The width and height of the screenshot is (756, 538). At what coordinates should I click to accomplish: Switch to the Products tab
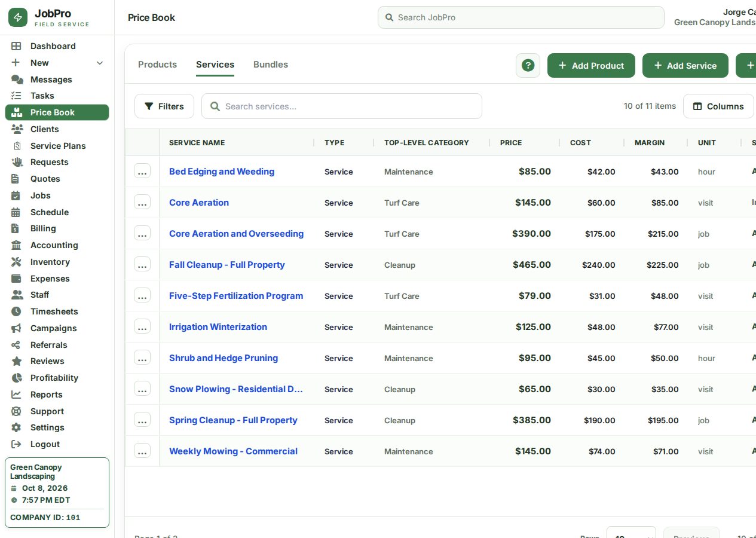point(157,65)
